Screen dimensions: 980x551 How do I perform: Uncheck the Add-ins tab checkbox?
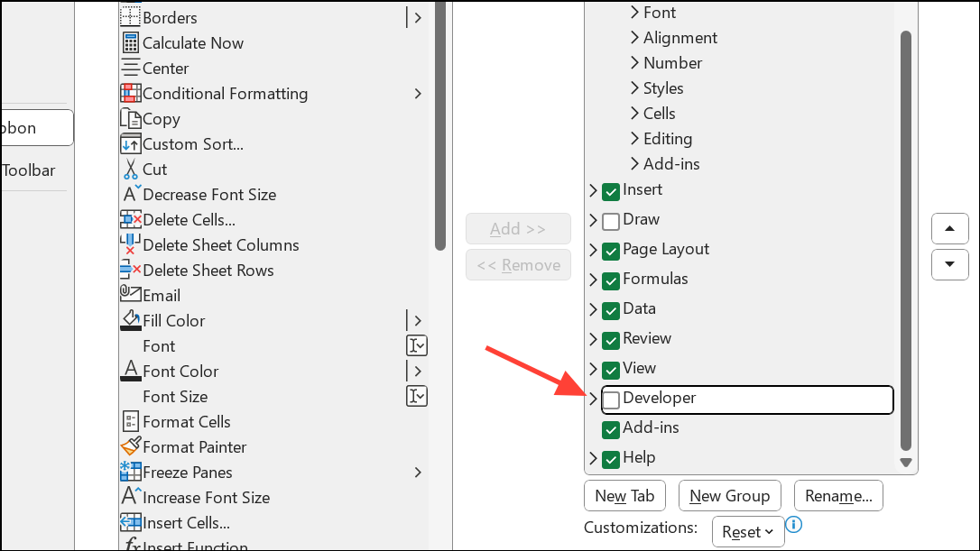coord(611,428)
